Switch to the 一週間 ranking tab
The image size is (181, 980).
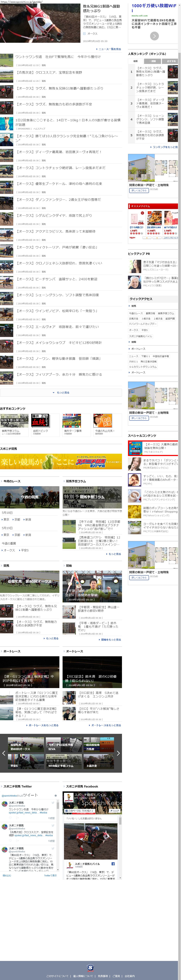coord(152,61)
